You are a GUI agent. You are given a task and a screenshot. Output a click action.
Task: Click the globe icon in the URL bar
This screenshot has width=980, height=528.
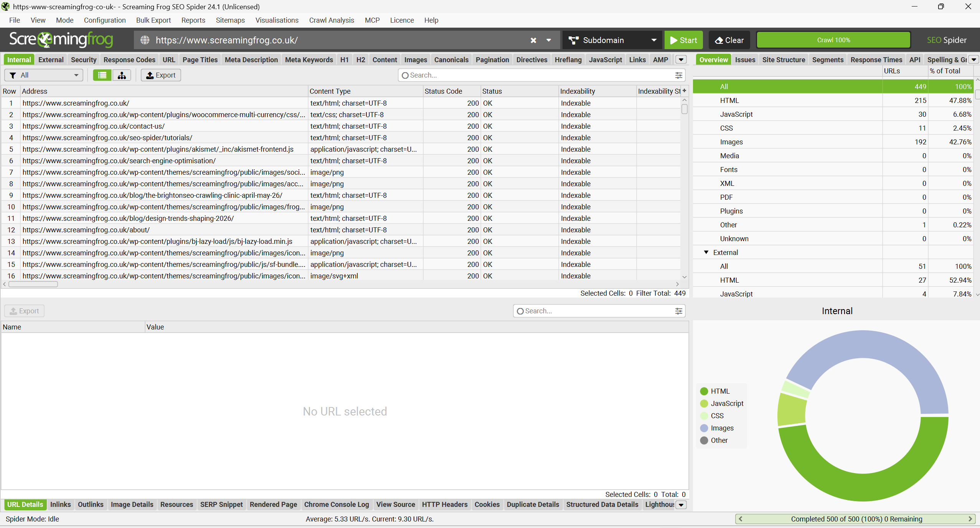(145, 40)
